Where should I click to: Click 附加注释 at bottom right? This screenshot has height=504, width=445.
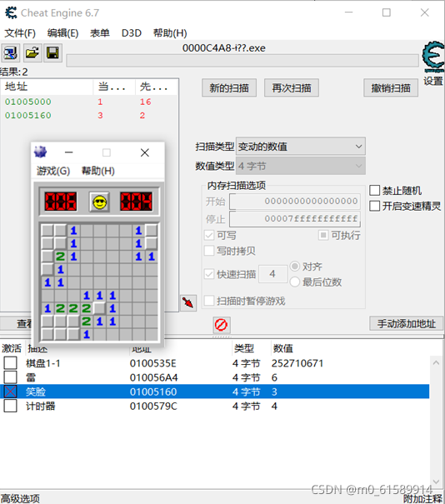pyautogui.click(x=422, y=498)
